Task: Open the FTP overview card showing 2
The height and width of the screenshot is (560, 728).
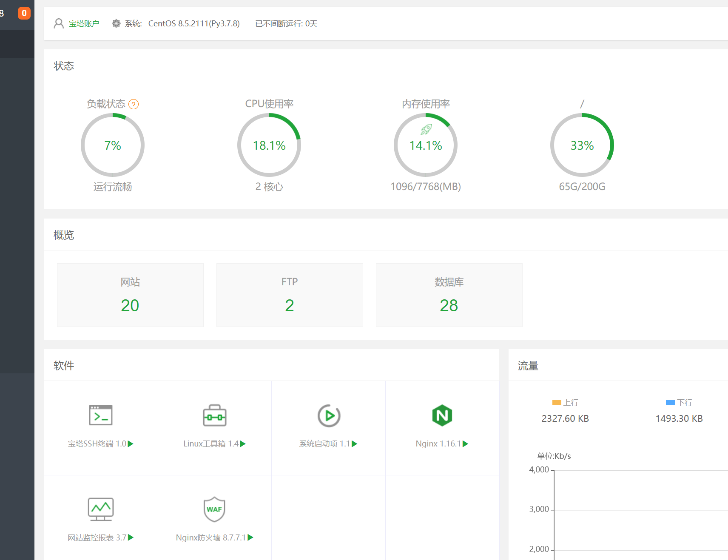Action: click(x=290, y=295)
